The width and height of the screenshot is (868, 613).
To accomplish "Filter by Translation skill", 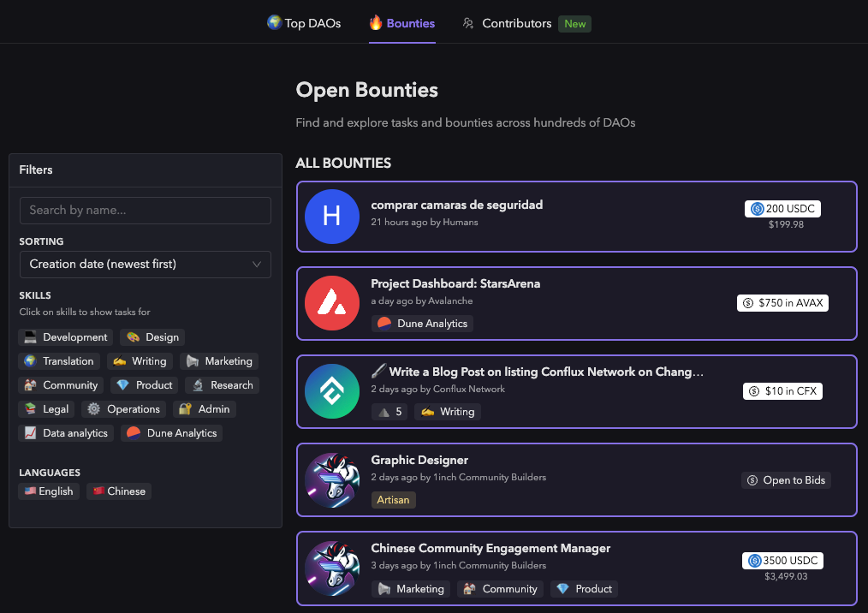I will click(59, 361).
